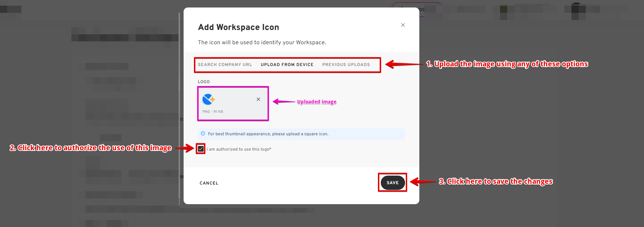The image size is (644, 227).
Task: Cancel adding the workspace icon
Action: (x=209, y=183)
